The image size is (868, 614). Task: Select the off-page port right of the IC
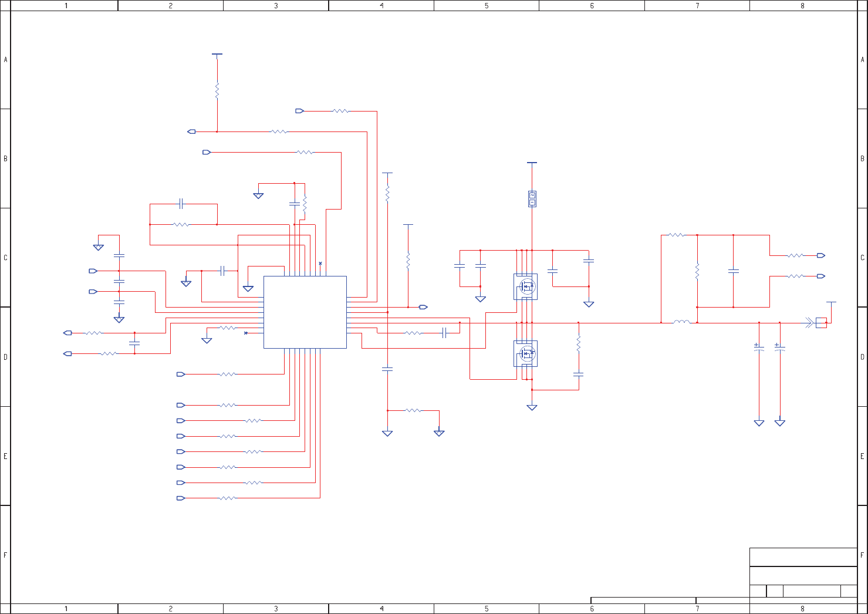(424, 307)
